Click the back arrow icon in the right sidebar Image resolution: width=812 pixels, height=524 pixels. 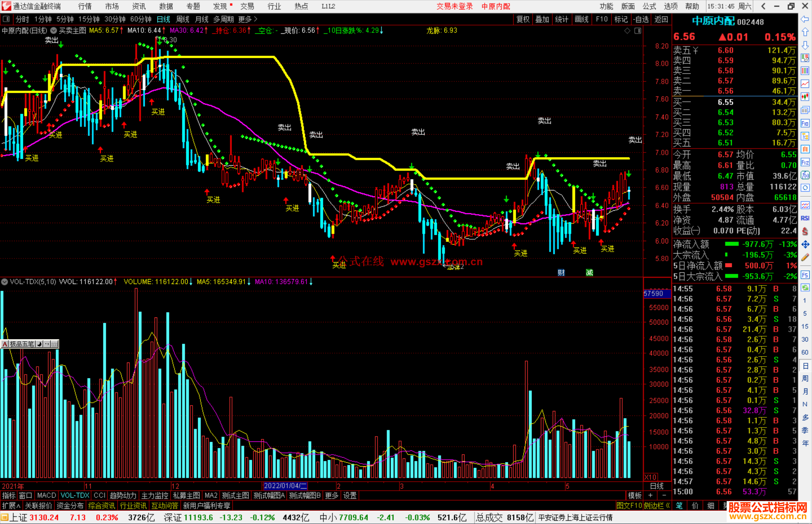805,19
